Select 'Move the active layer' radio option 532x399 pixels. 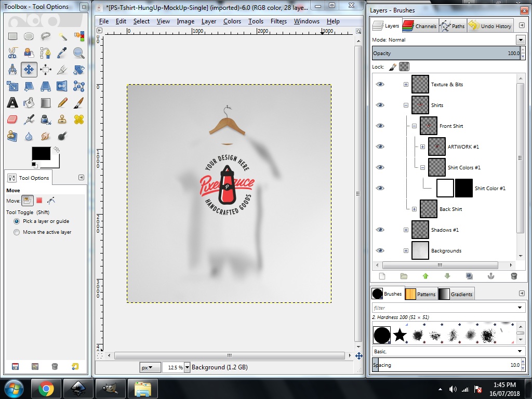17,232
